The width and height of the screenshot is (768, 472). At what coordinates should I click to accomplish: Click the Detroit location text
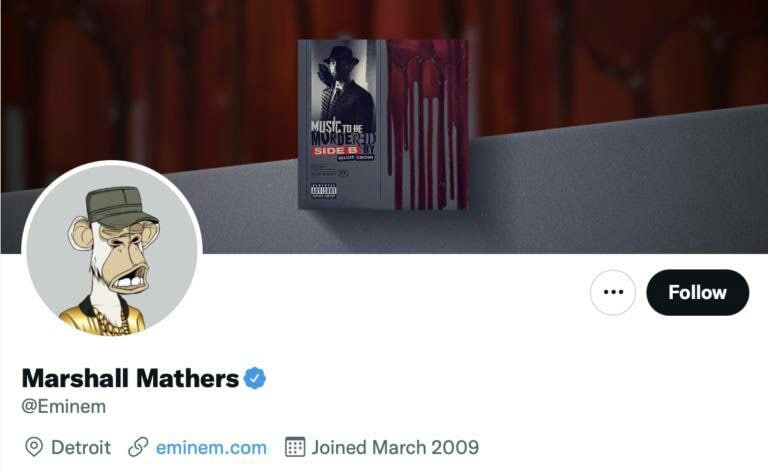(x=81, y=447)
